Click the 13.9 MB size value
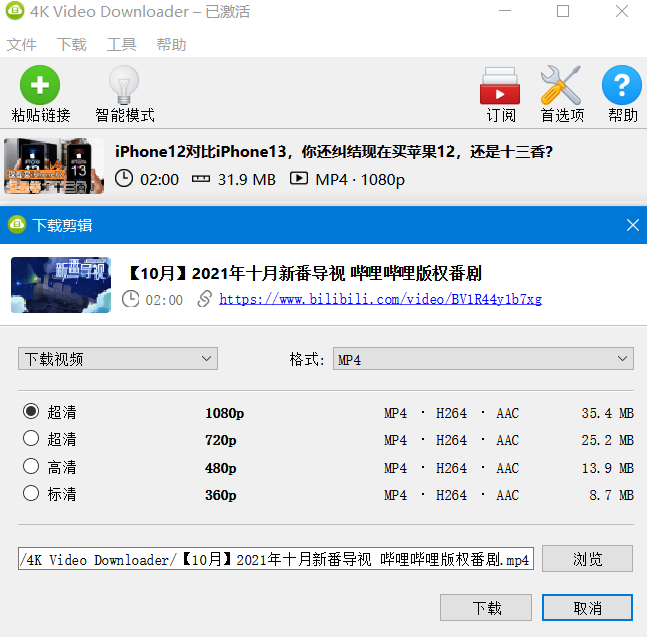 click(607, 468)
